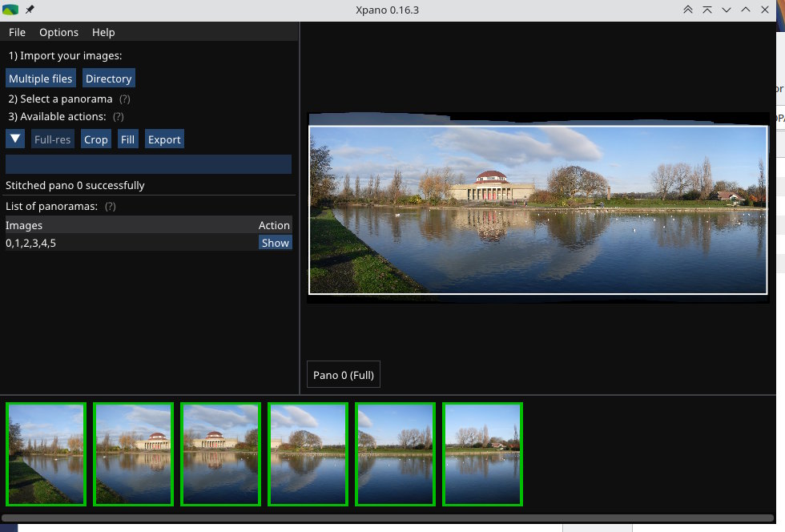The width and height of the screenshot is (785, 532).
Task: Close the Xpano window
Action: (x=764, y=10)
